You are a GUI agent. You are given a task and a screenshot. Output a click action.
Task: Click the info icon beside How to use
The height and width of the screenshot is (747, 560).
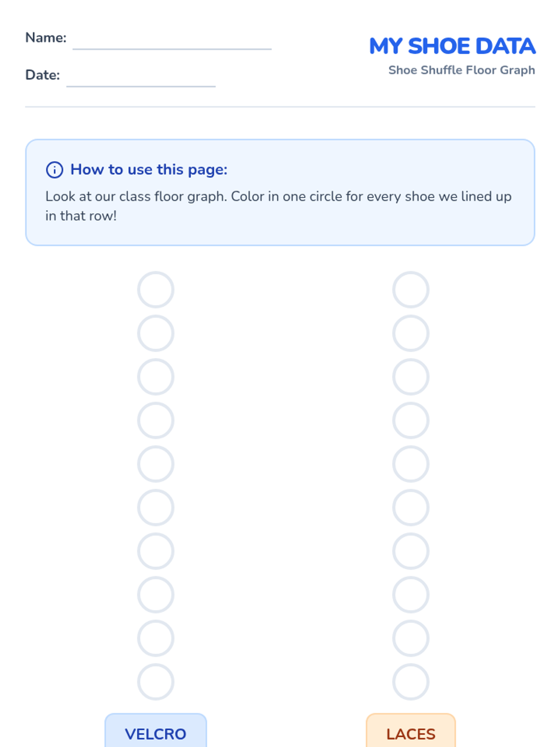[x=55, y=170]
